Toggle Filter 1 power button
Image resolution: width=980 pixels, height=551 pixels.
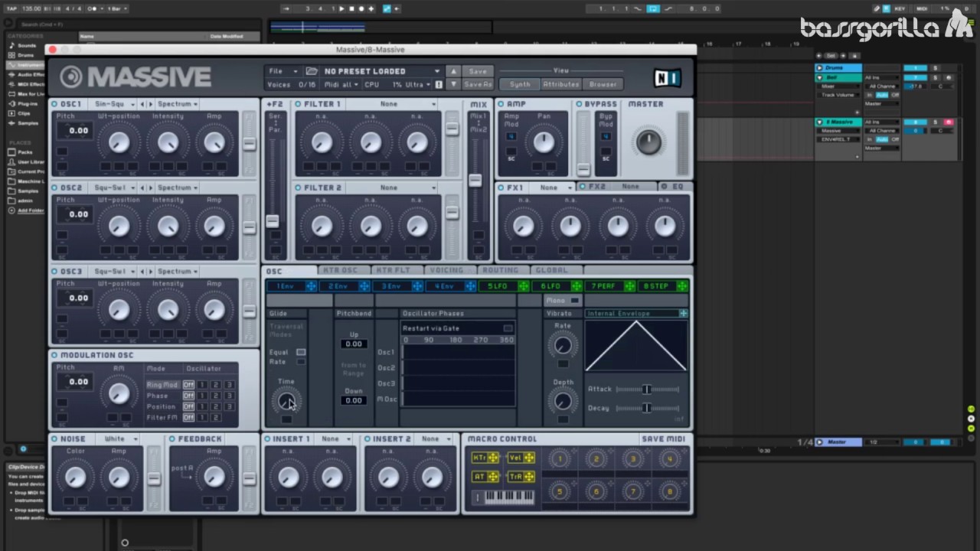(x=298, y=104)
